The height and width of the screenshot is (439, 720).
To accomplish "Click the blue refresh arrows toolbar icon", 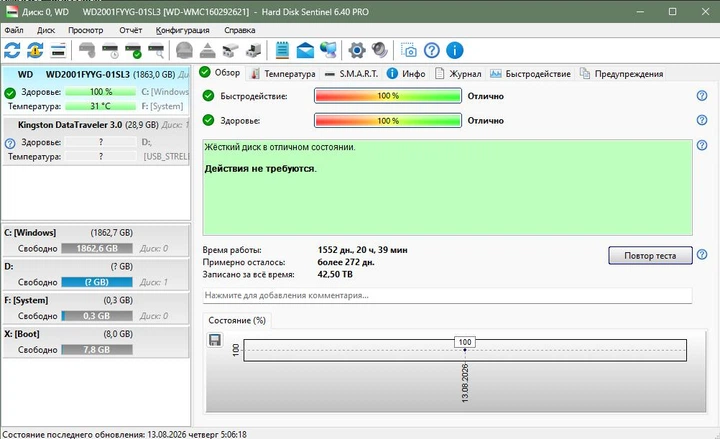I will pos(12,50).
